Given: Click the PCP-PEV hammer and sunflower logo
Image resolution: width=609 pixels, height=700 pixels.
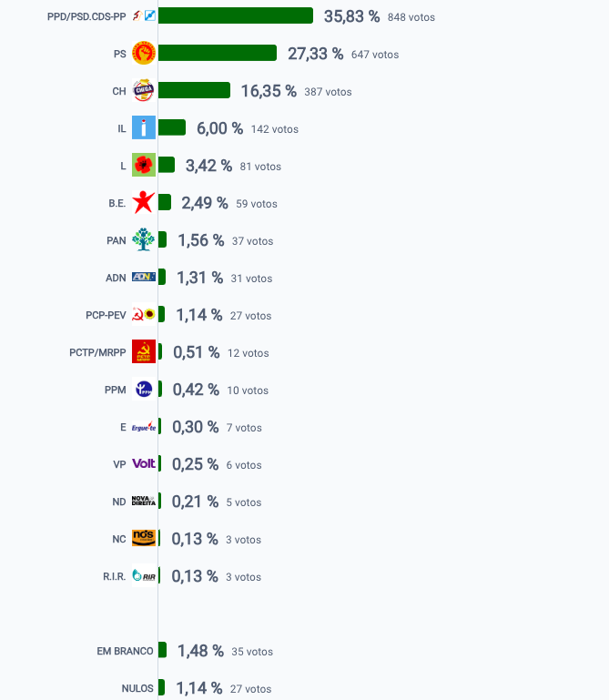Looking at the screenshot, I should (144, 315).
